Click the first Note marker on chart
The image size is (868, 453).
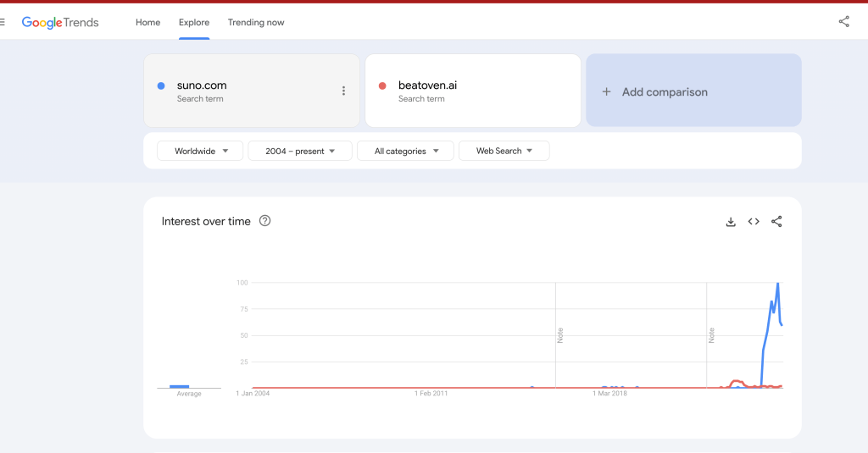click(560, 335)
